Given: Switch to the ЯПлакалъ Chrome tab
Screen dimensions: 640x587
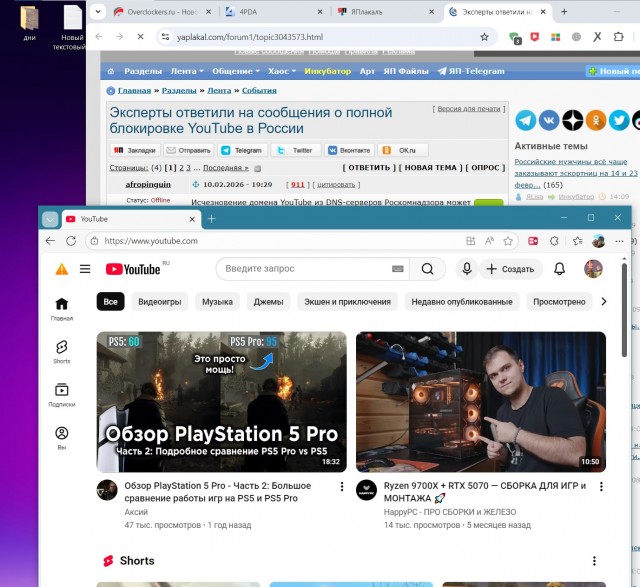Looking at the screenshot, I should coord(386,12).
